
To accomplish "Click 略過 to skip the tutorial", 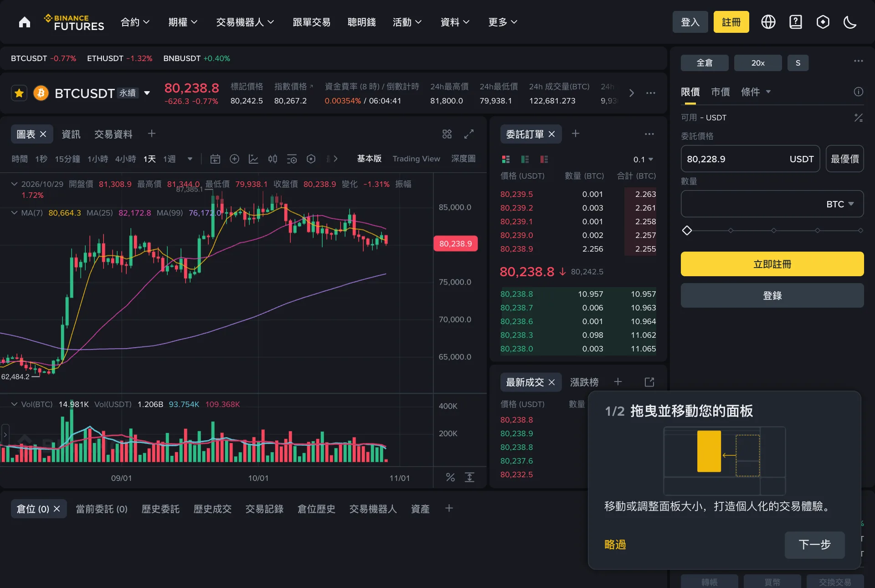I will point(615,545).
